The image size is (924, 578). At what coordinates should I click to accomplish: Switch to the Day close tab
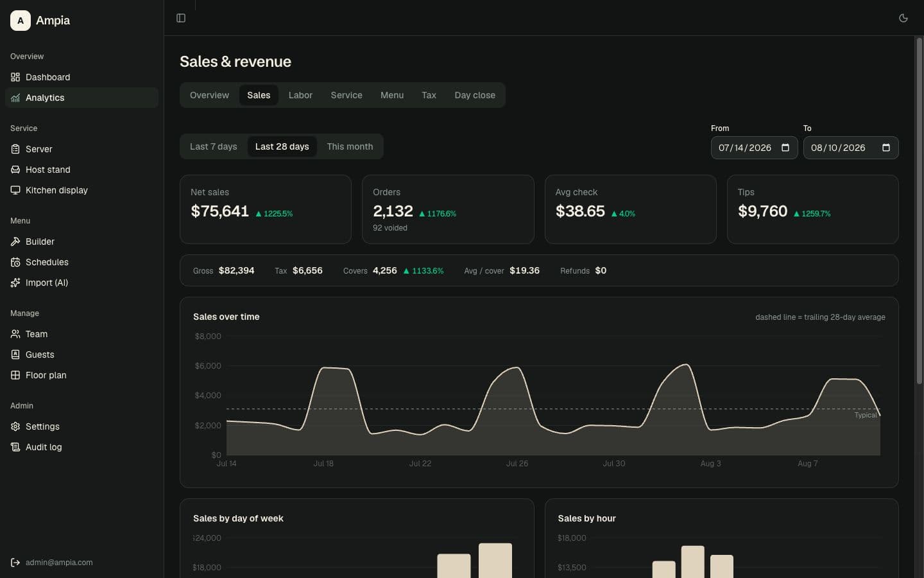pos(475,95)
